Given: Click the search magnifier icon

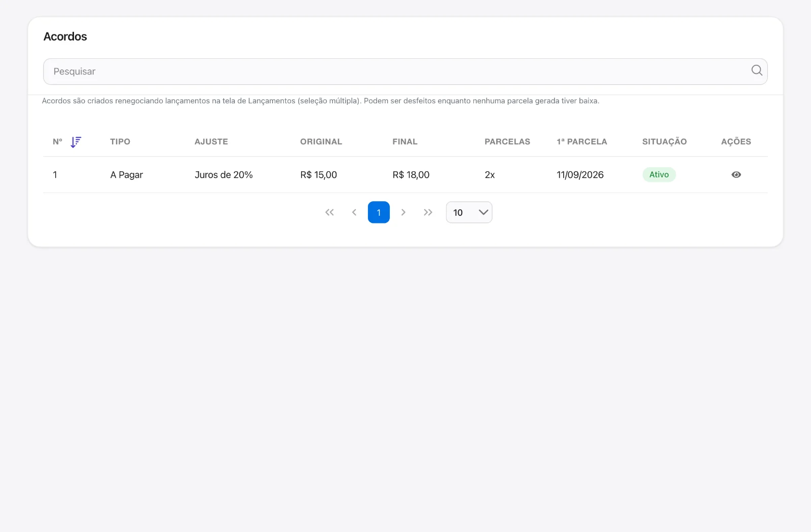Looking at the screenshot, I should [757, 70].
